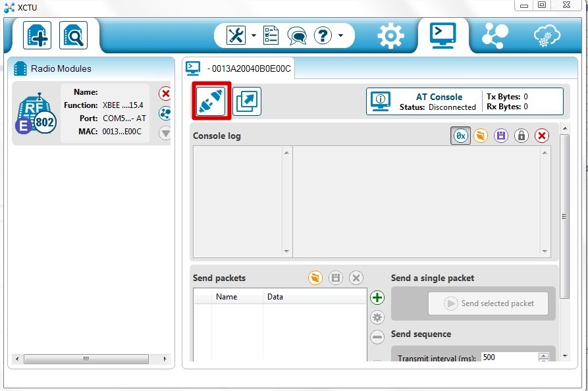Increase the Transmit interval value
This screenshot has width=588, height=391.
point(543,355)
